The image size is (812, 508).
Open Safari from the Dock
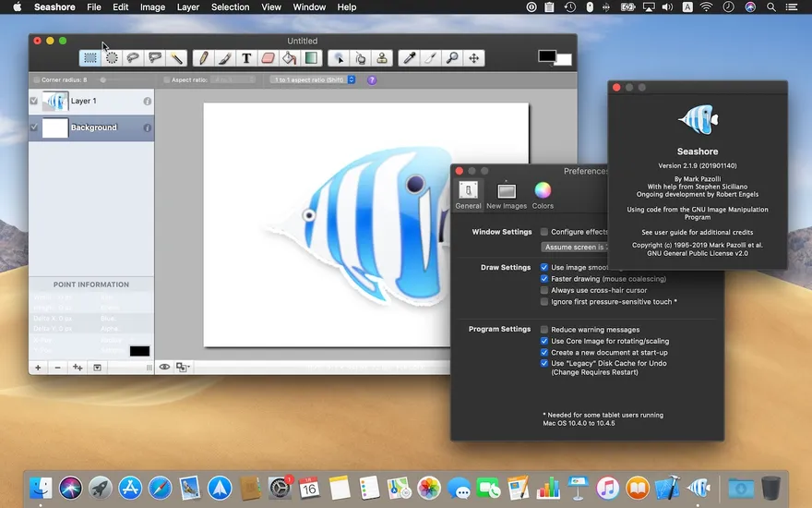point(160,488)
